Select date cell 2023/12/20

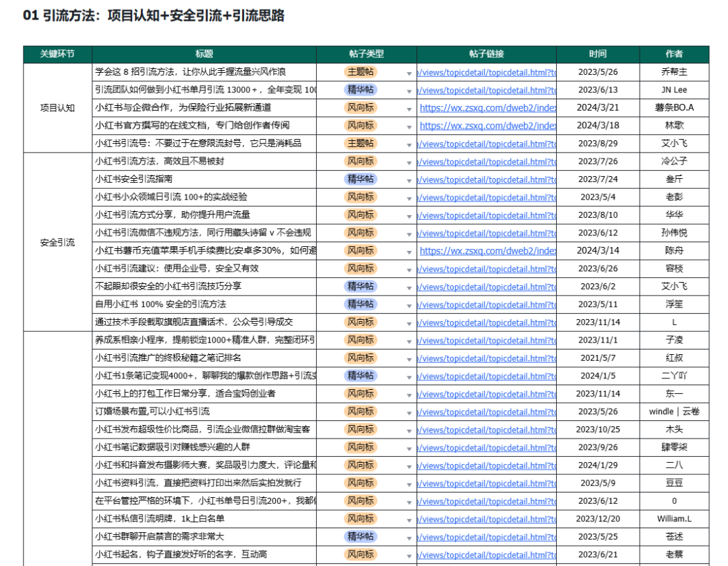coord(598,519)
